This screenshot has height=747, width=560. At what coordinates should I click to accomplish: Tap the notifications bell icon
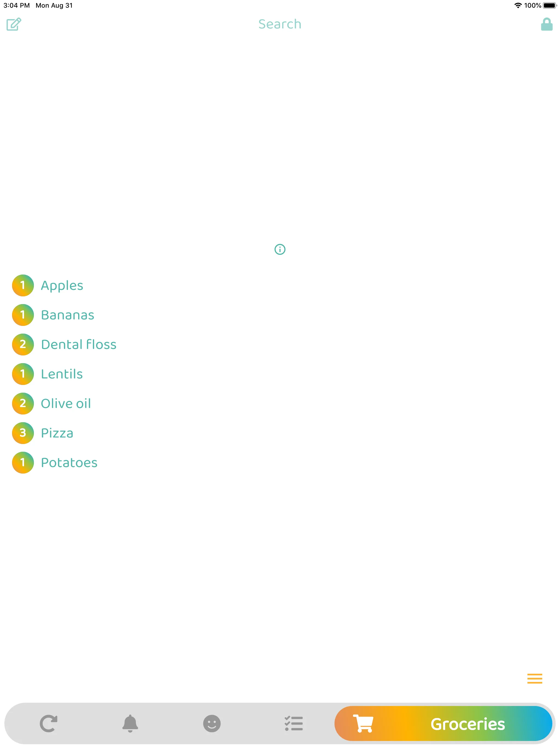(x=130, y=723)
